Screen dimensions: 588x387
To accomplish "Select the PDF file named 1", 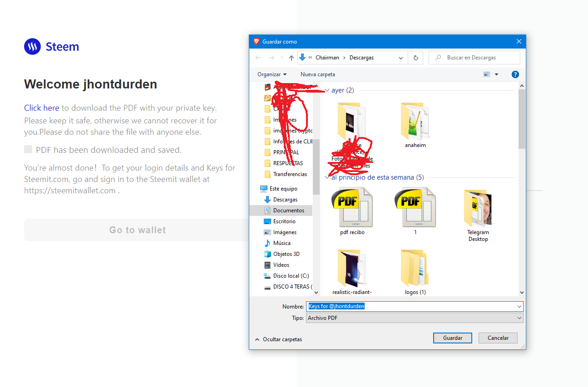I will (x=415, y=211).
